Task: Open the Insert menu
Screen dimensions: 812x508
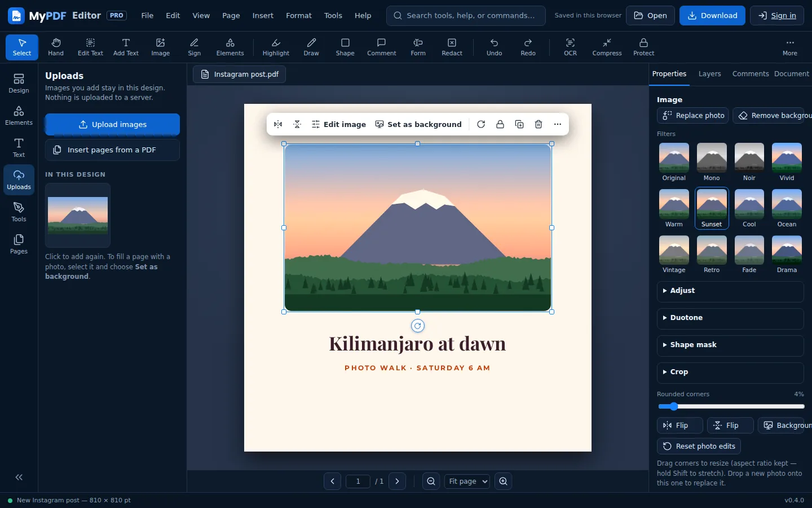Action: pyautogui.click(x=263, y=16)
